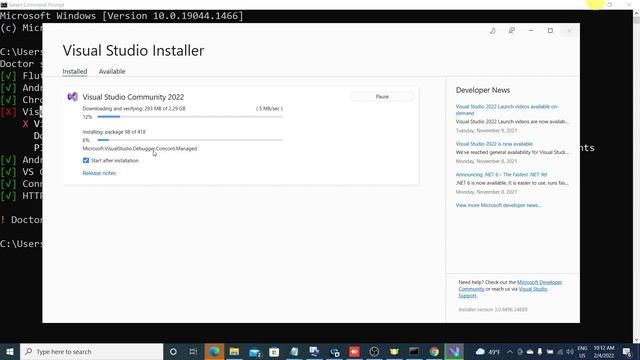Open the clock showing 10:12 AM
The height and width of the screenshot is (360, 640).
(x=604, y=351)
